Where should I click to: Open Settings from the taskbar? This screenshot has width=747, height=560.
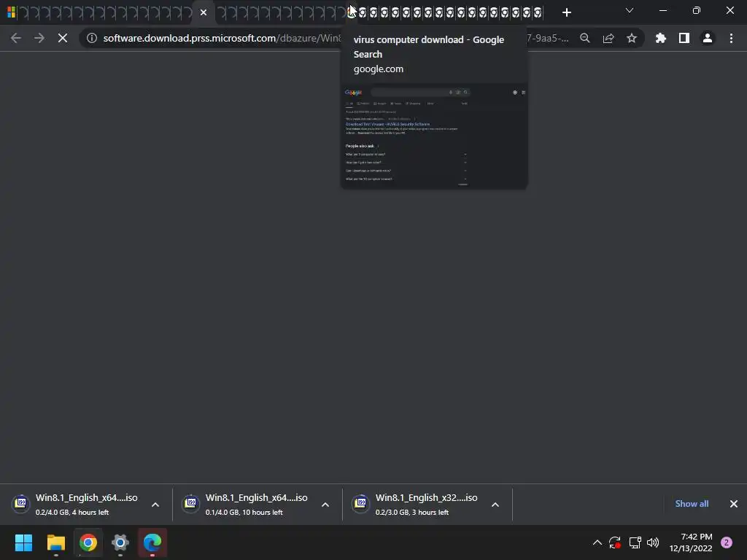tap(120, 542)
